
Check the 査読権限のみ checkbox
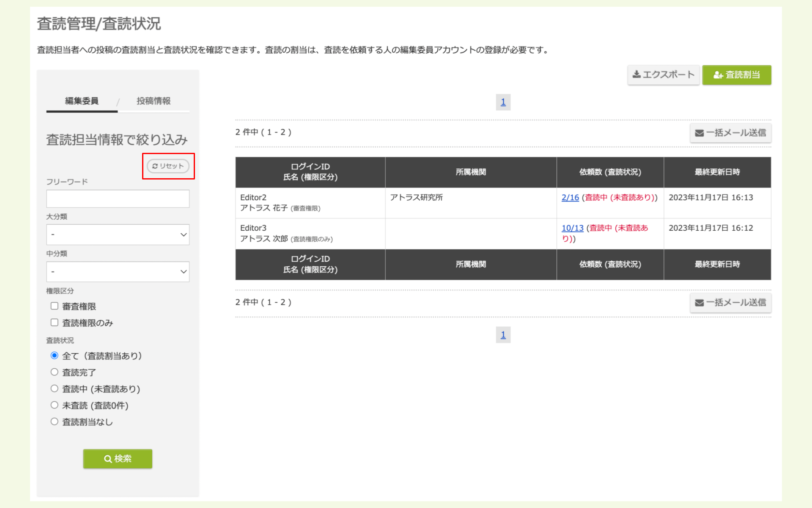pyautogui.click(x=55, y=323)
